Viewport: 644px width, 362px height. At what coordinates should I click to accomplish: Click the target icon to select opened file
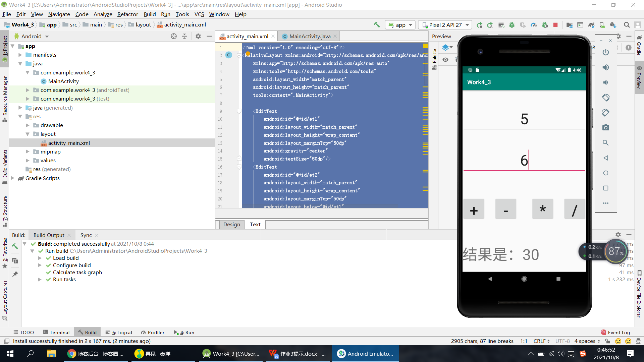(x=174, y=36)
